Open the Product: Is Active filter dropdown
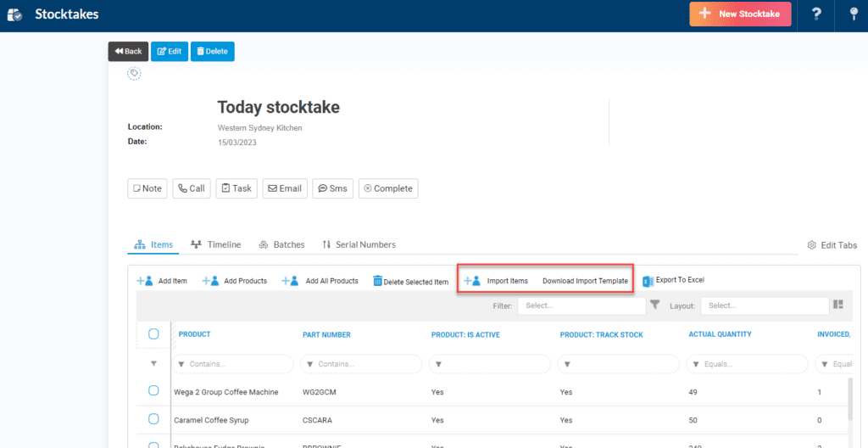Image resolution: width=868 pixels, height=448 pixels. pos(490,364)
